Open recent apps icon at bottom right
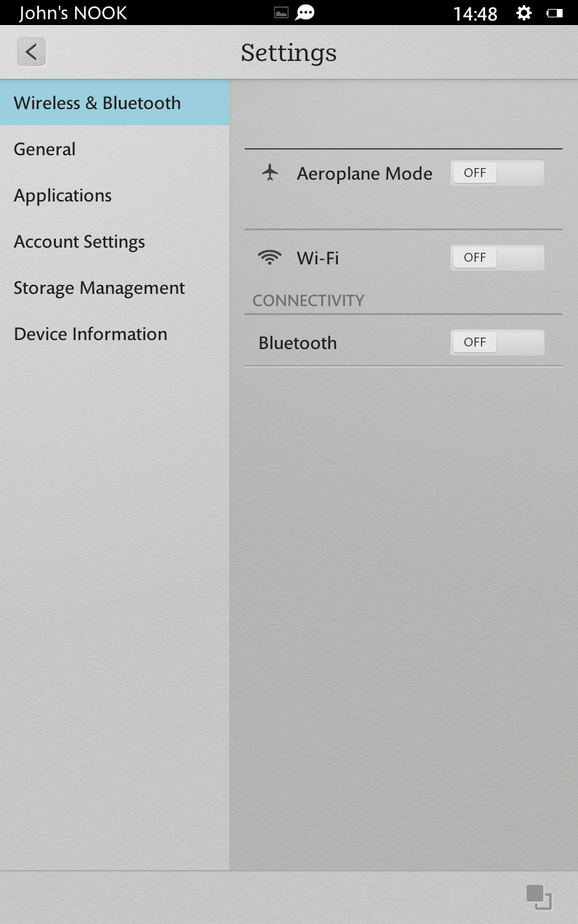Screen dimensions: 578x924 pyautogui.click(x=539, y=896)
